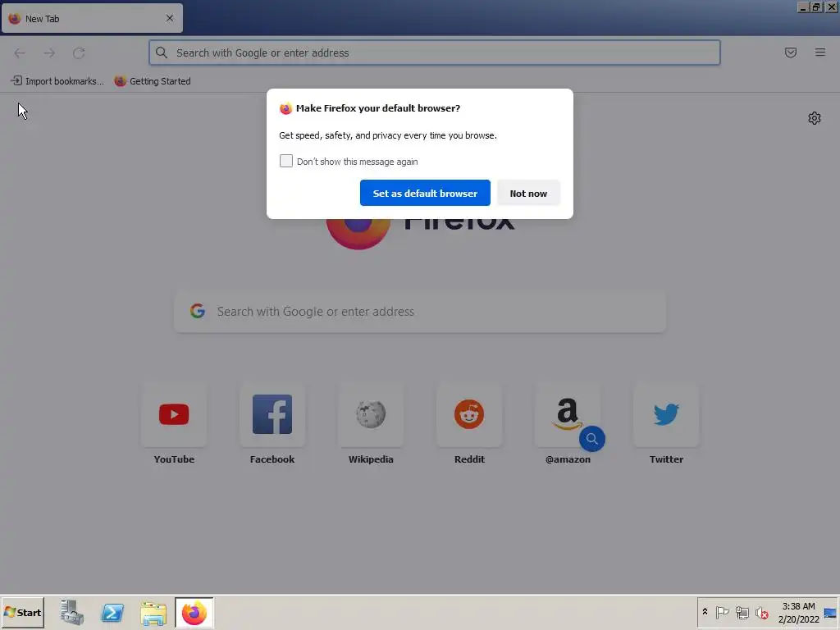Image resolution: width=840 pixels, height=630 pixels.
Task: Open the Wikipedia shortcut tile
Action: [371, 414]
